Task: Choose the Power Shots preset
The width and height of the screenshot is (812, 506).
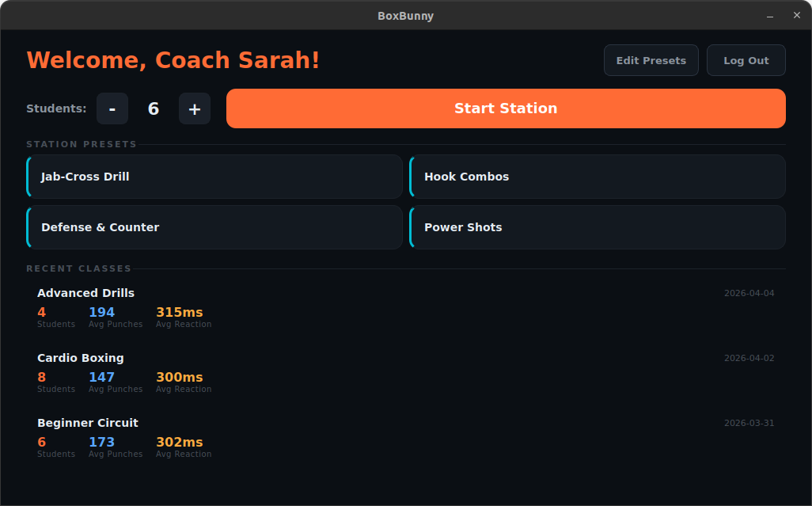Action: point(598,227)
